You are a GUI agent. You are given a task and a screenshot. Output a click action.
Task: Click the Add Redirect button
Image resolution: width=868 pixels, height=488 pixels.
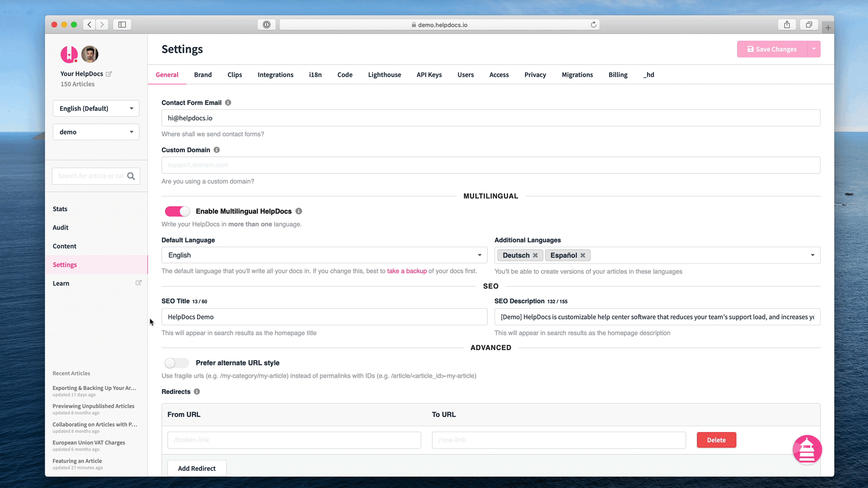click(197, 468)
